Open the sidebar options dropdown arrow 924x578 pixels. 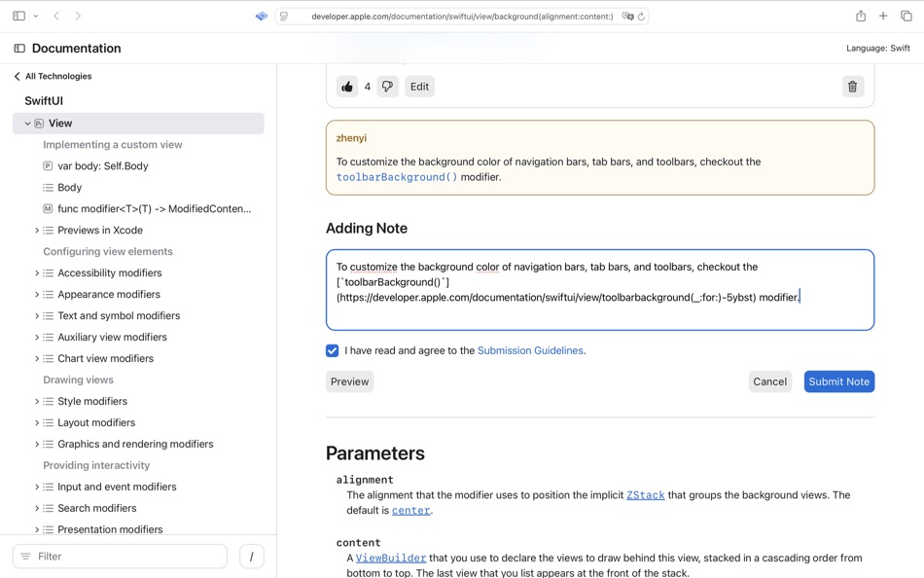tap(36, 16)
